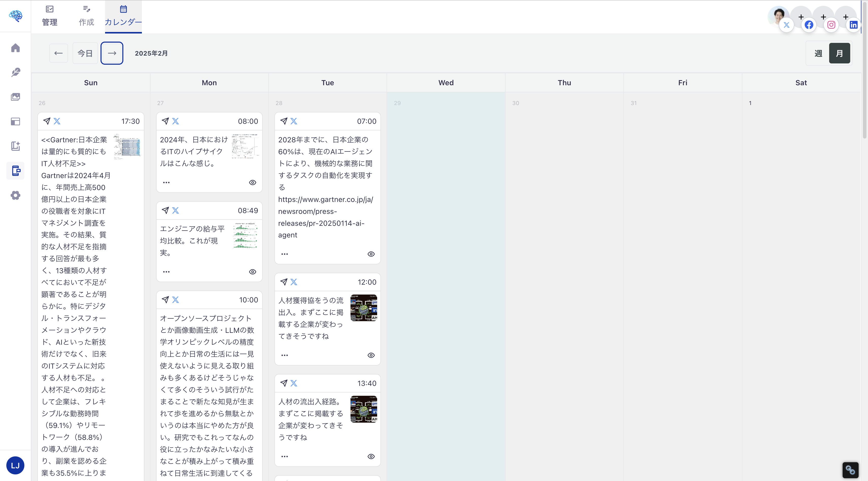Switch calendar to 週 view

[x=818, y=53]
